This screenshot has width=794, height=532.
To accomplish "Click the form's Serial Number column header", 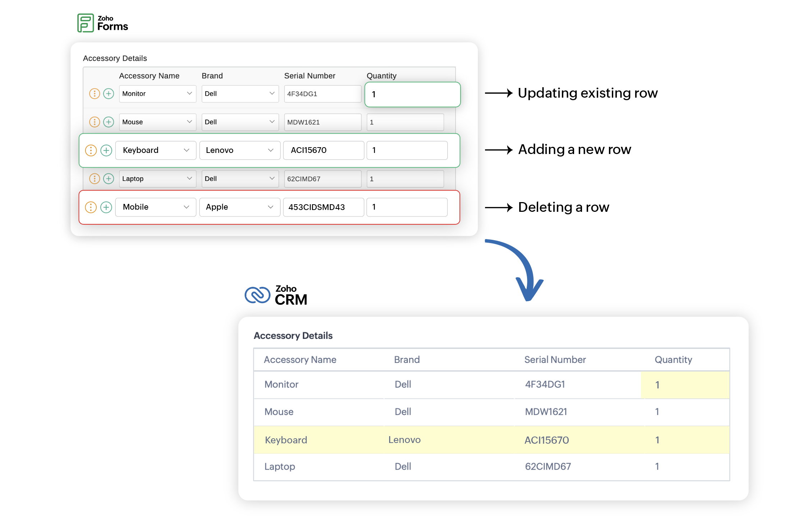I will point(310,76).
